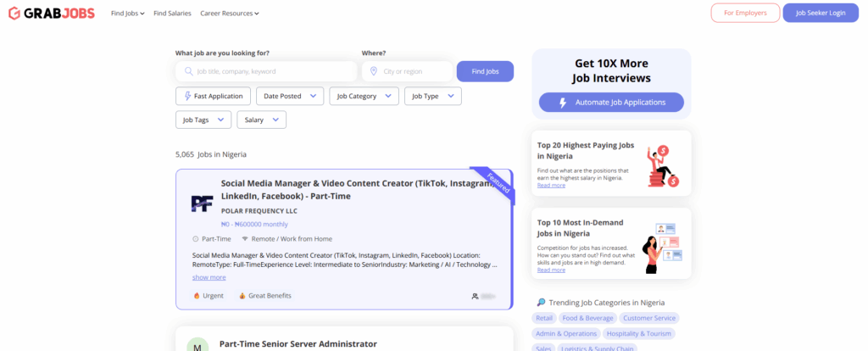
Task: Open Top 10 Most In-Demand Jobs article
Action: [x=580, y=228]
